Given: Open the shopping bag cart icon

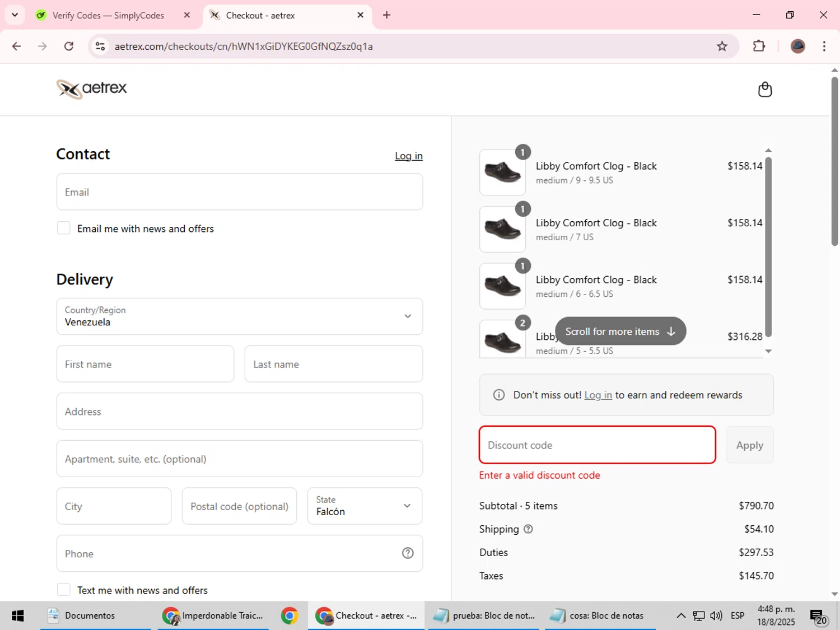Looking at the screenshot, I should (765, 90).
